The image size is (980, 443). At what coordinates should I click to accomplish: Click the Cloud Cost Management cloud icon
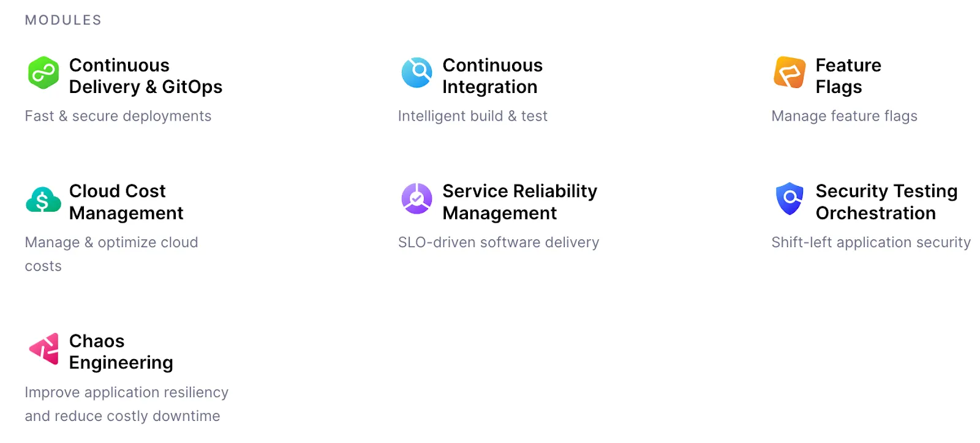(43, 199)
